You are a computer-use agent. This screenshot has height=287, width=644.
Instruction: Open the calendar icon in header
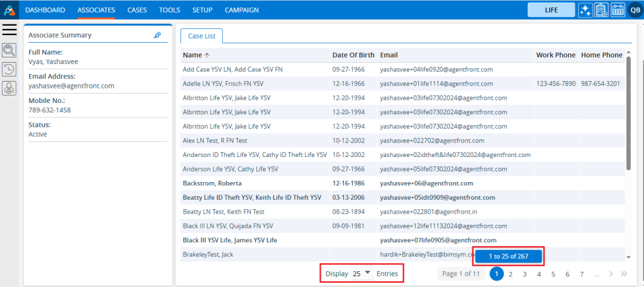click(616, 10)
